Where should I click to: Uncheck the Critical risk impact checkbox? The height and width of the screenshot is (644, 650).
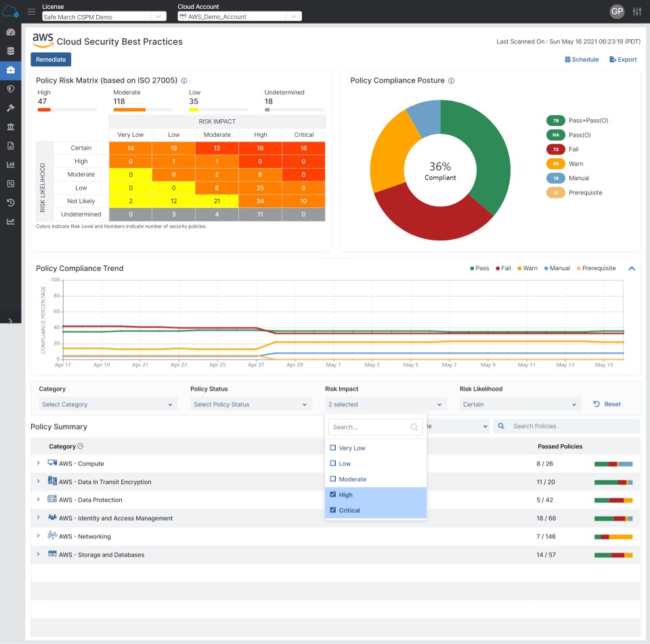332,511
